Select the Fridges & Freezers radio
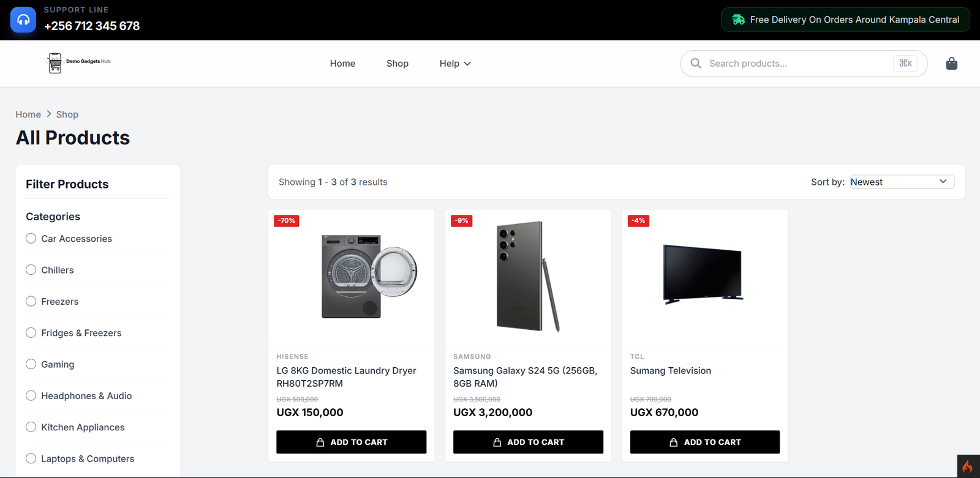This screenshot has width=980, height=478. 31,332
